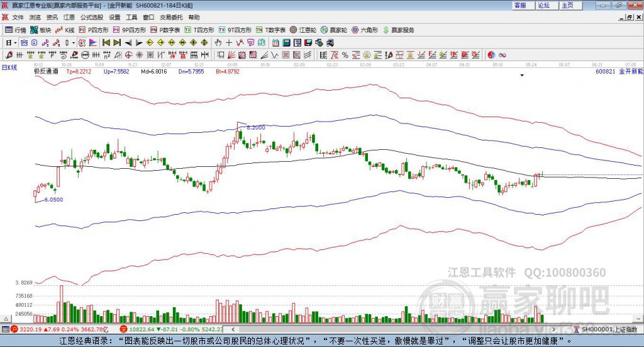Click the 论坛 forum button
This screenshot has width=644, height=347.
click(547, 5)
